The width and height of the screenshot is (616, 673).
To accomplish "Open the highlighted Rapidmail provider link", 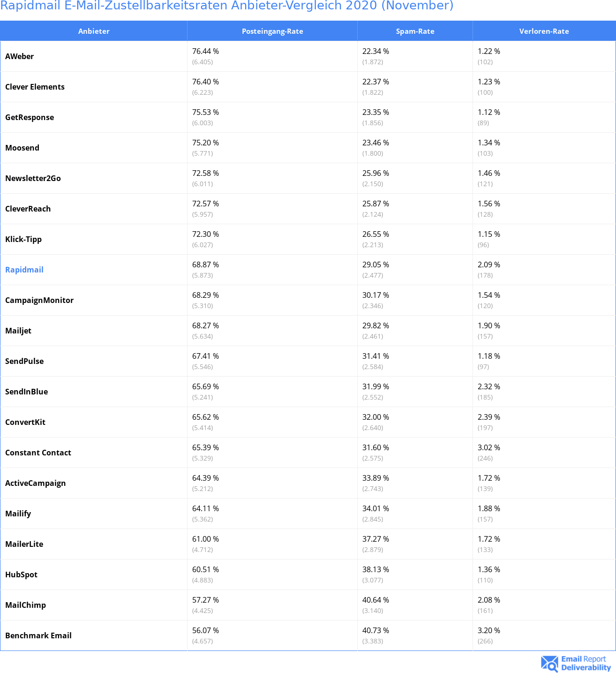I will (24, 270).
